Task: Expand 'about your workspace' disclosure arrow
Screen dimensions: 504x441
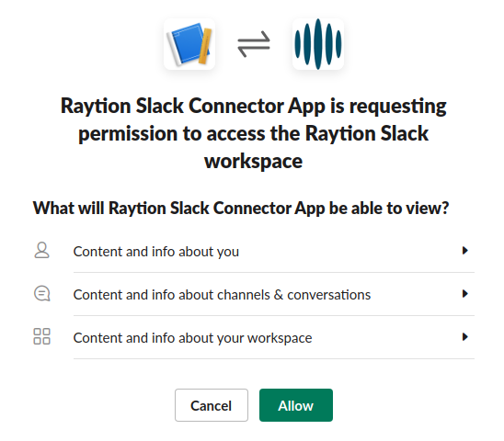Action: (x=464, y=337)
